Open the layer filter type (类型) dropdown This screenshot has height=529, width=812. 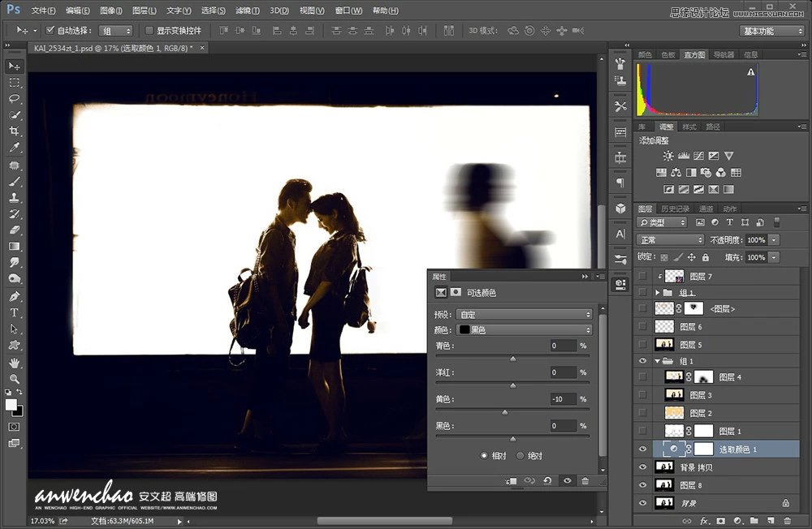coord(663,222)
